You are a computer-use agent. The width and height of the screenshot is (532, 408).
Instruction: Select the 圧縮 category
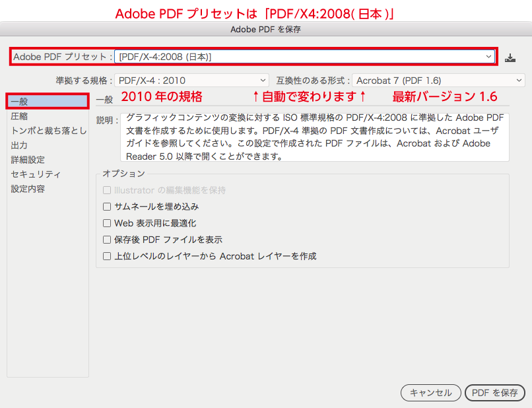click(x=19, y=116)
